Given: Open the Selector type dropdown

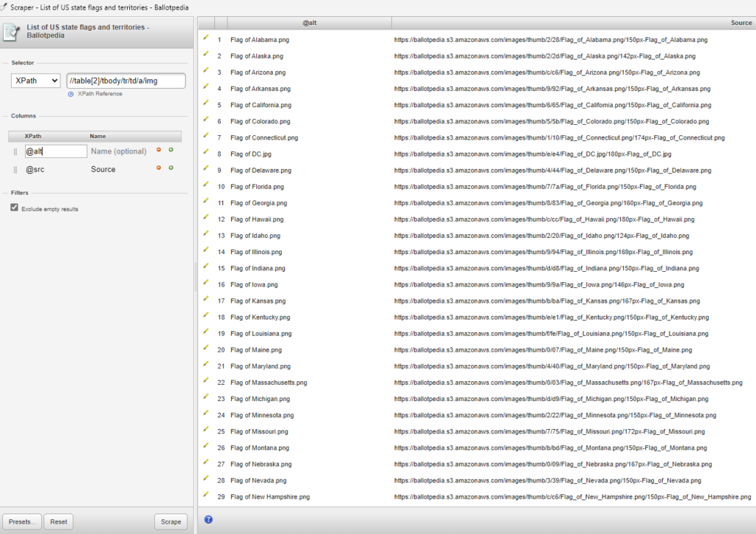Looking at the screenshot, I should (x=35, y=81).
